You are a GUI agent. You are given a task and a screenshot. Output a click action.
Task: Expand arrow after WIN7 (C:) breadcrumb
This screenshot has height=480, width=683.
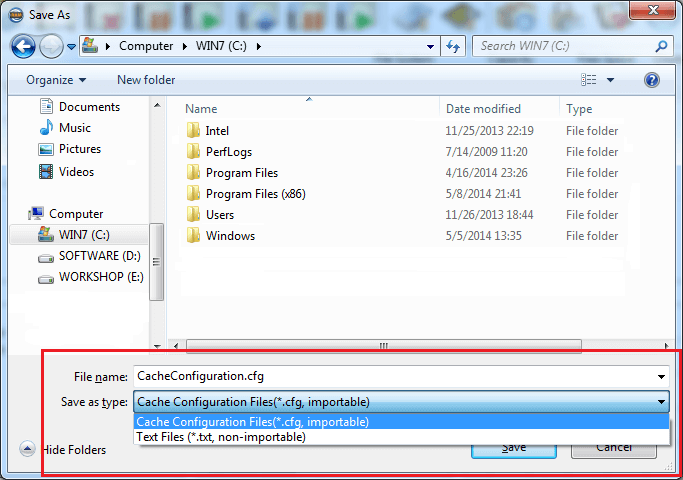tap(259, 46)
